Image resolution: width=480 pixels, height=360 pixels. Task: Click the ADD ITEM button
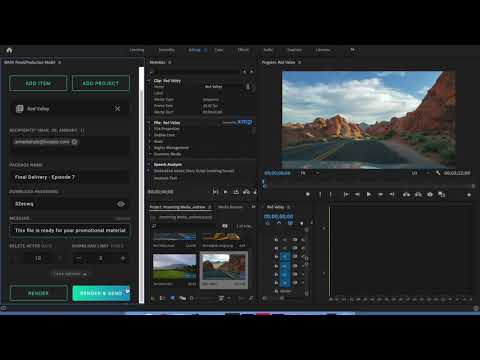(x=38, y=83)
